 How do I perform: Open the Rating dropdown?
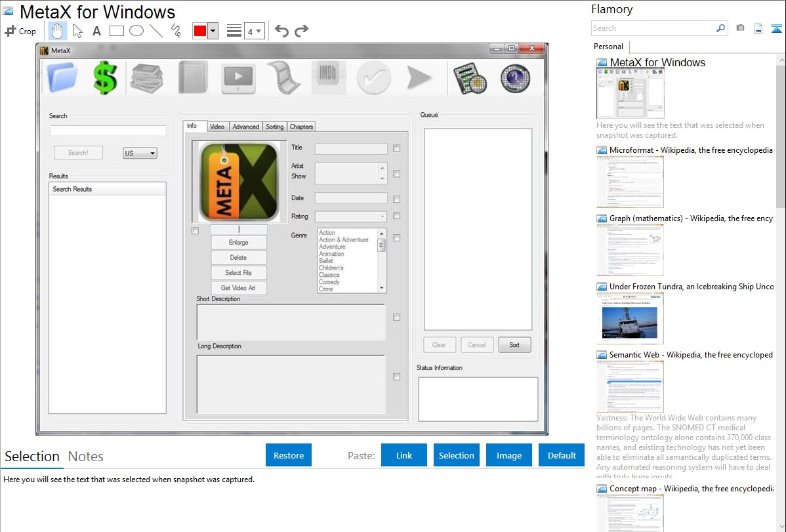click(x=351, y=216)
